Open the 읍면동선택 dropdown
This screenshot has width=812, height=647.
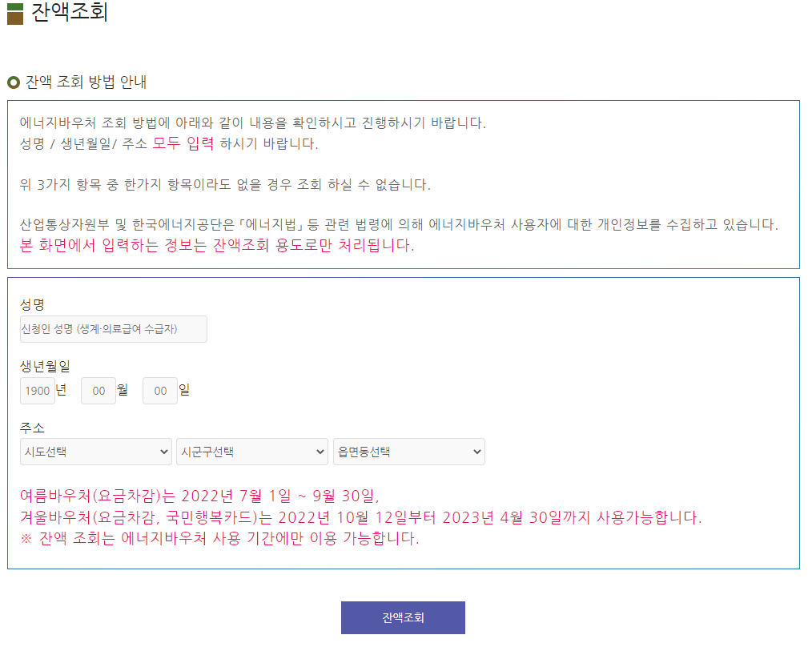pyautogui.click(x=408, y=452)
